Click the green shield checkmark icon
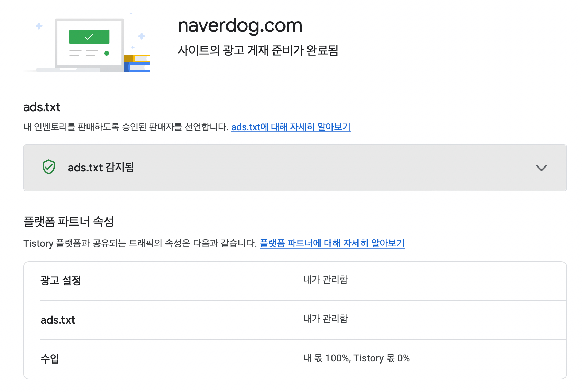Image resolution: width=582 pixels, height=392 pixels. tap(49, 167)
